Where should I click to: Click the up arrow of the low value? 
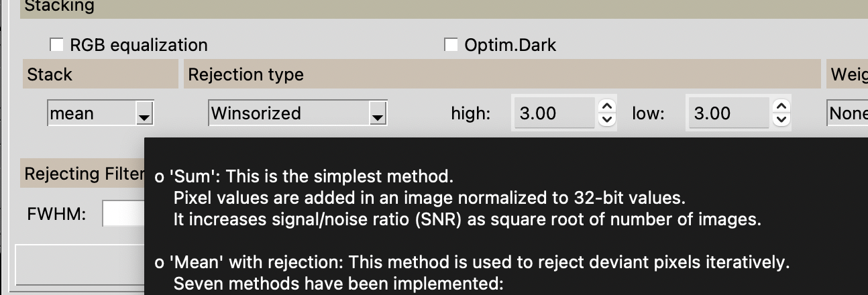781,107
